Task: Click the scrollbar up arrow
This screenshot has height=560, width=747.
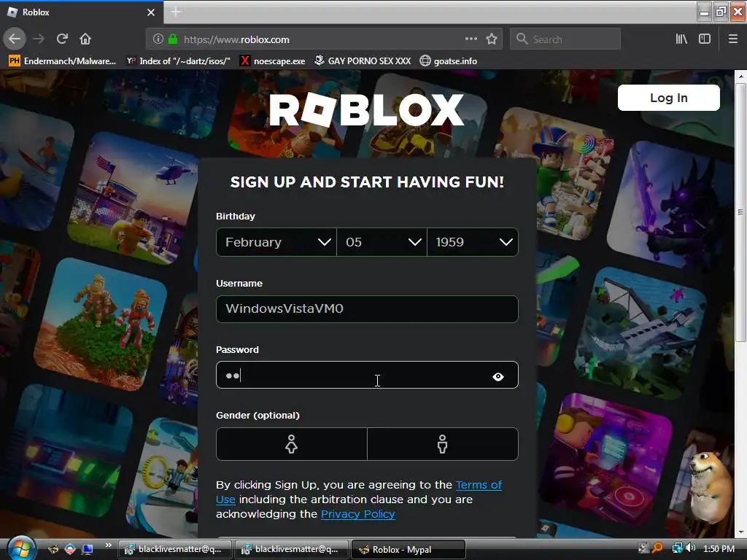Action: [x=740, y=76]
